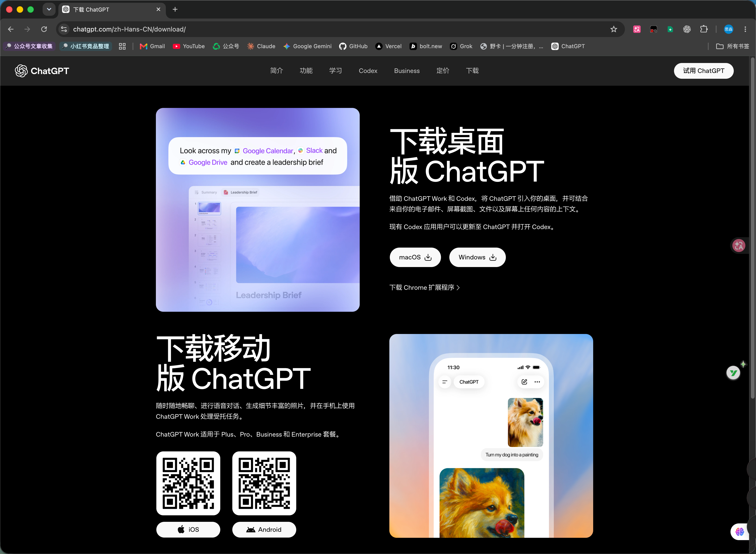Screen dimensions: 756x554
Task: Open the 公众号 bookmark
Action: click(226, 46)
